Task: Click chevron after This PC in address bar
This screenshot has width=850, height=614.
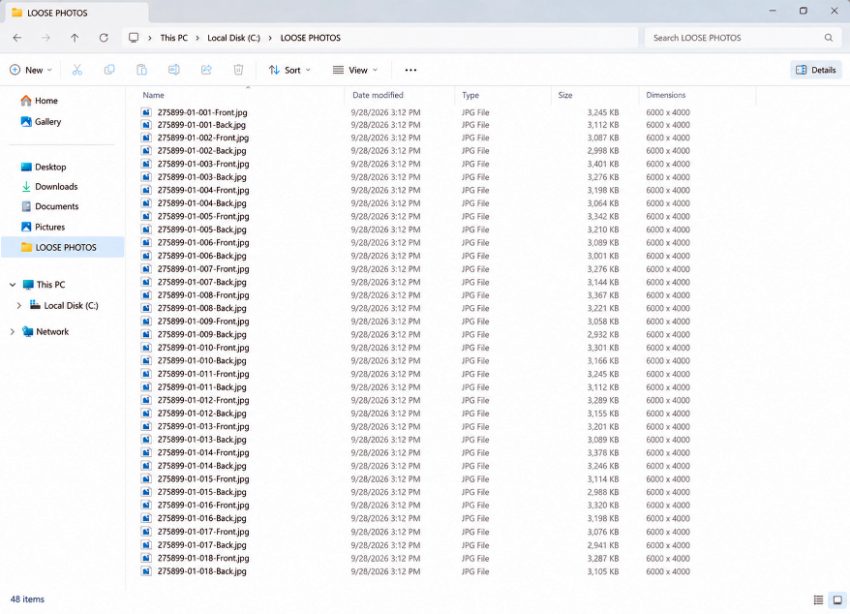Action: [197, 38]
